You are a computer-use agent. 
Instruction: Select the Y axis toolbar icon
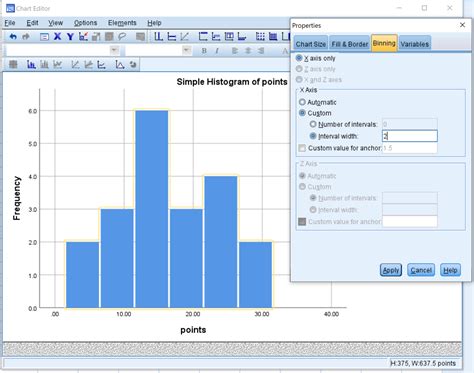70,36
